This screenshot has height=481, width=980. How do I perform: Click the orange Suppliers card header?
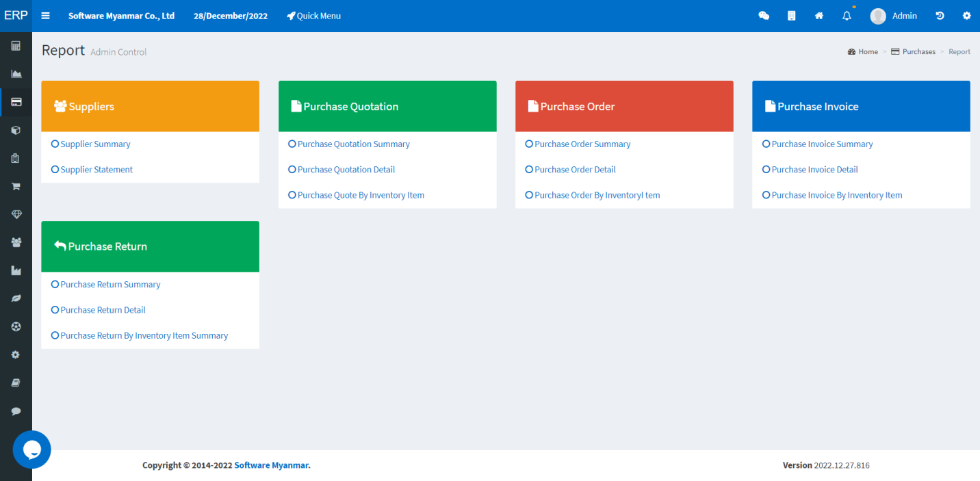[x=150, y=106]
